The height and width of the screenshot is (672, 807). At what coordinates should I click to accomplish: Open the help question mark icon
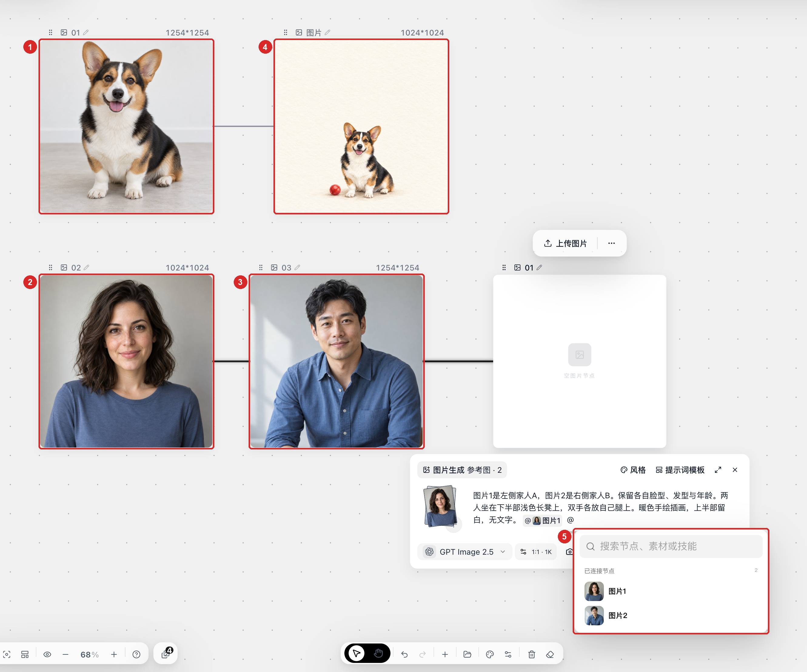[136, 654]
